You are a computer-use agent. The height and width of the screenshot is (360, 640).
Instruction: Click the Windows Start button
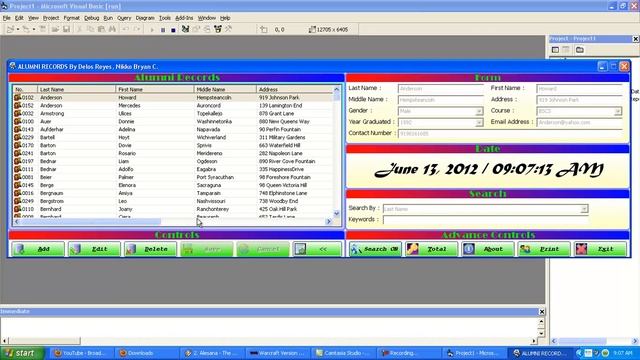pos(22,353)
